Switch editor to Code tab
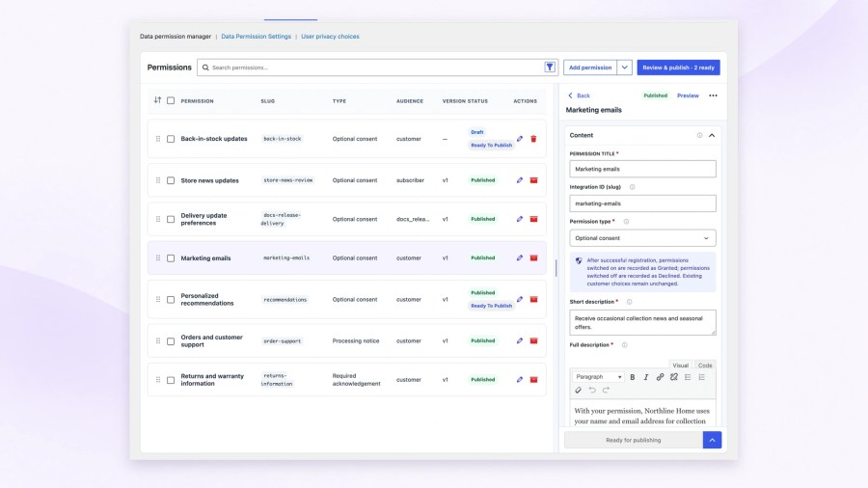The image size is (868, 488). pyautogui.click(x=705, y=366)
